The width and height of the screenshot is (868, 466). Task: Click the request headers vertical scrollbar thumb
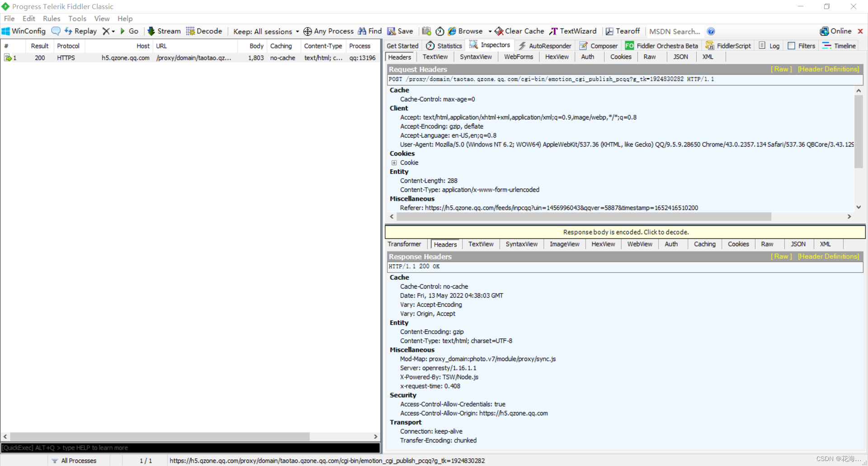(x=859, y=131)
